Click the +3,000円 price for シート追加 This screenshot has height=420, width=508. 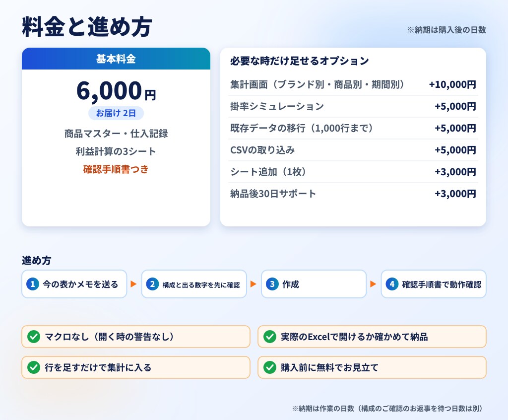click(455, 172)
